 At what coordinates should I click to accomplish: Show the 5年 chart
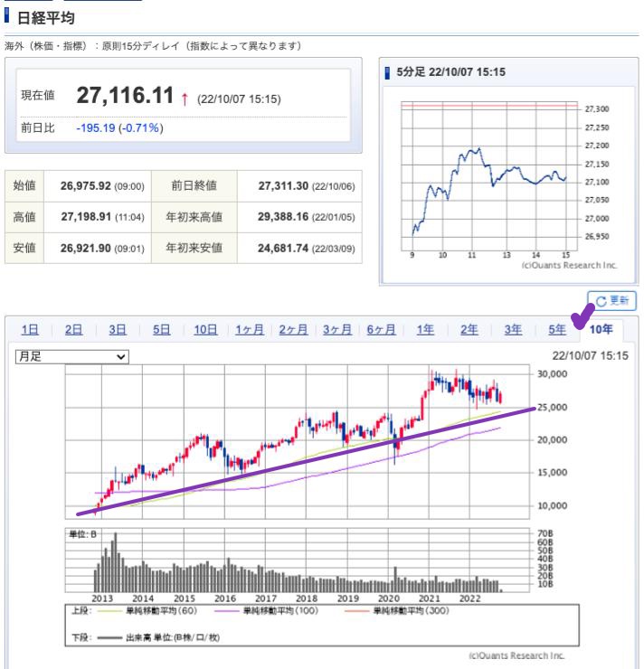coord(557,330)
